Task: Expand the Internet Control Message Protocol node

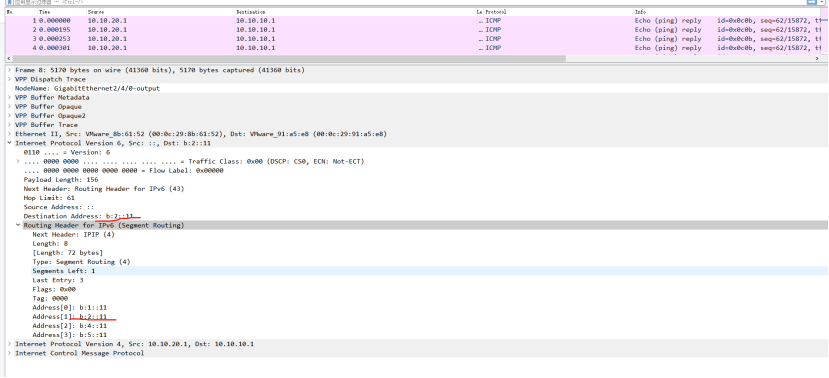Action: pyautogui.click(x=10, y=353)
